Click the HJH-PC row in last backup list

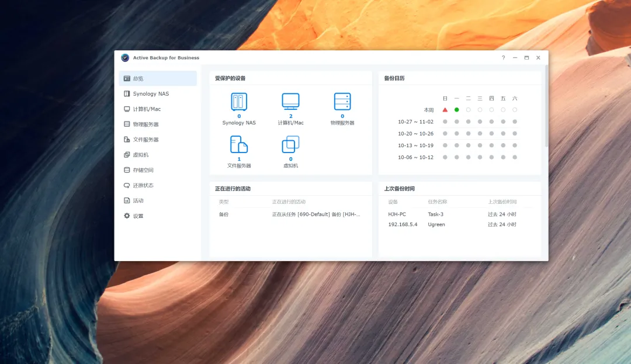(x=452, y=214)
